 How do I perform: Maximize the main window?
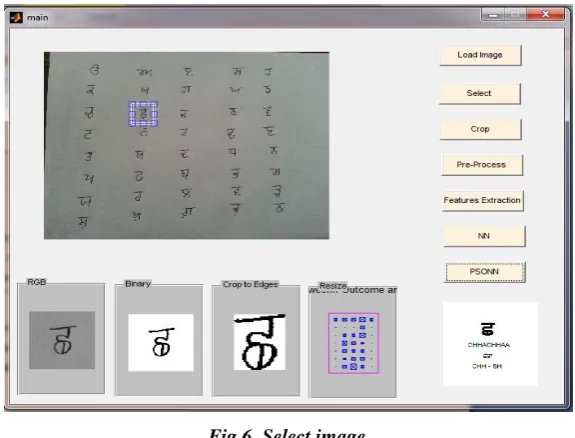pyautogui.click(x=515, y=15)
